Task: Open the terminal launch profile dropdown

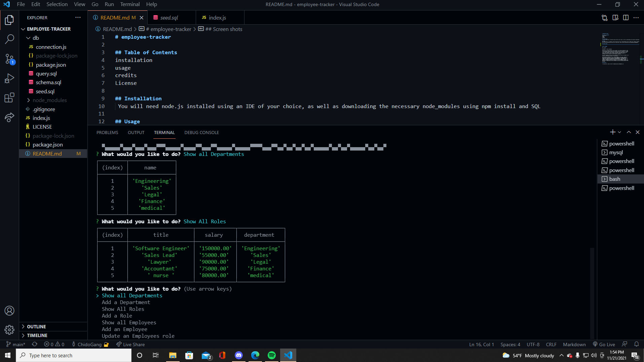Action: pos(619,132)
